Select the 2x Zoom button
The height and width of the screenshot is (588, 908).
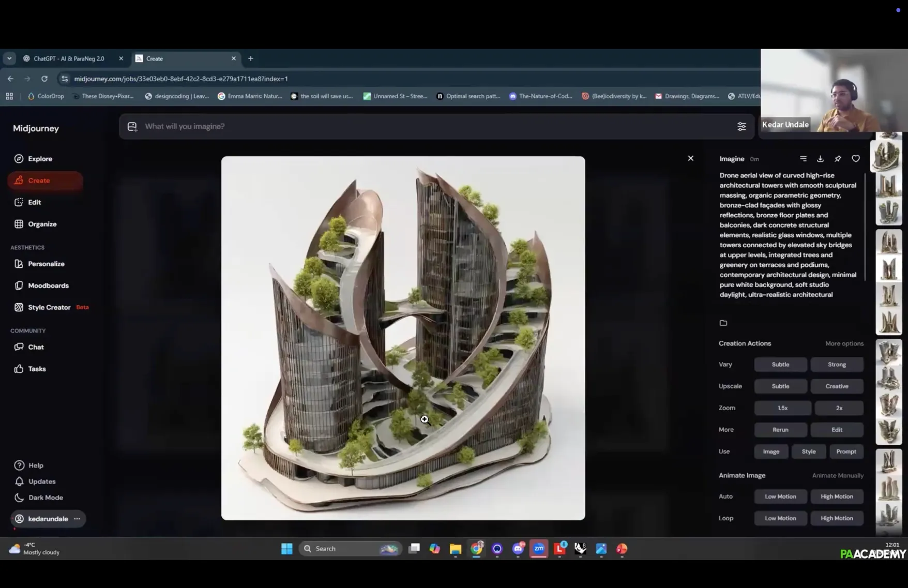[x=839, y=408]
